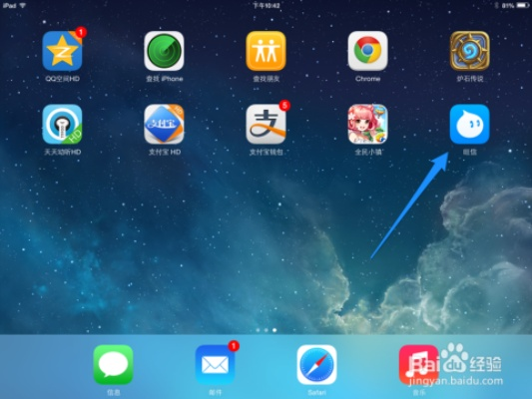Viewport: 532px width, 399px height.
Task: Tap the Wi-Fi status icon
Action: pos(23,5)
